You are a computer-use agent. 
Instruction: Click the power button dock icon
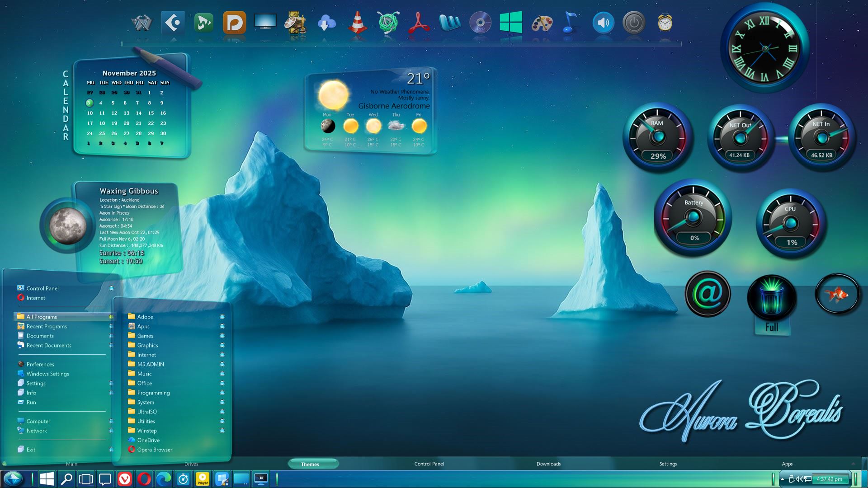click(634, 23)
